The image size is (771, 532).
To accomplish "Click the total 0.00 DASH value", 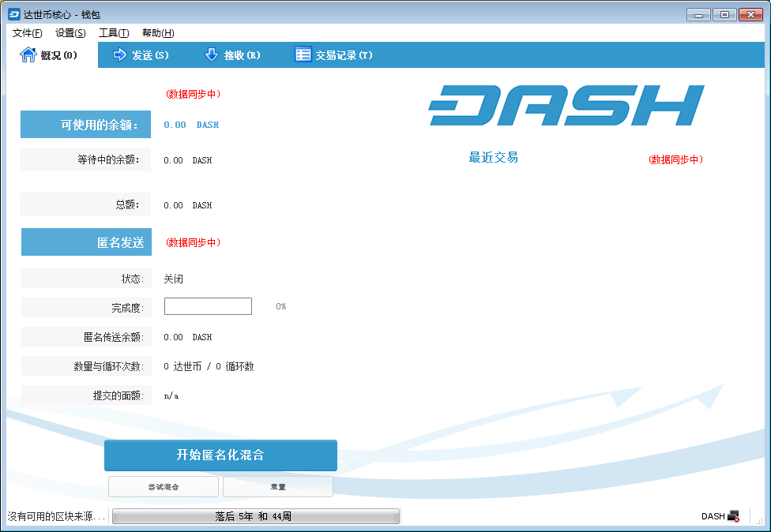I will (188, 205).
